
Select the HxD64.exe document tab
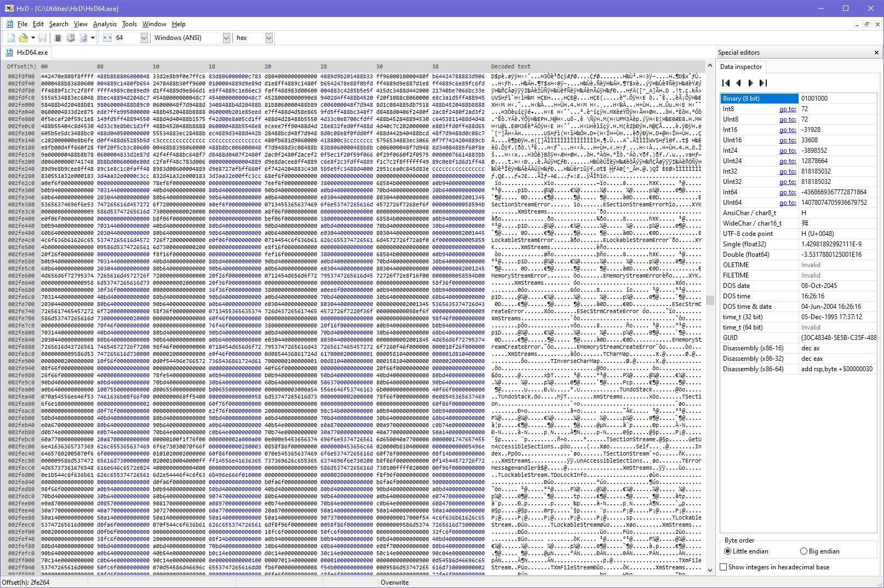27,53
